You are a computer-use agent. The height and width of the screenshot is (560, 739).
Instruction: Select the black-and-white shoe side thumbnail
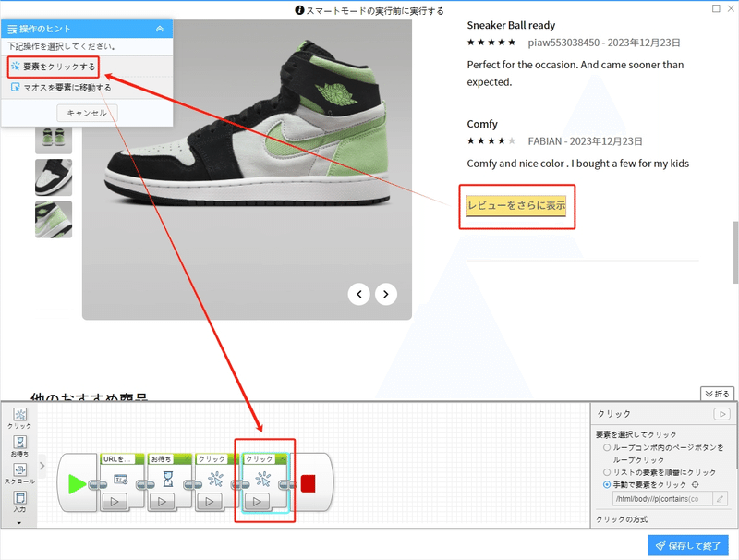[x=54, y=177]
